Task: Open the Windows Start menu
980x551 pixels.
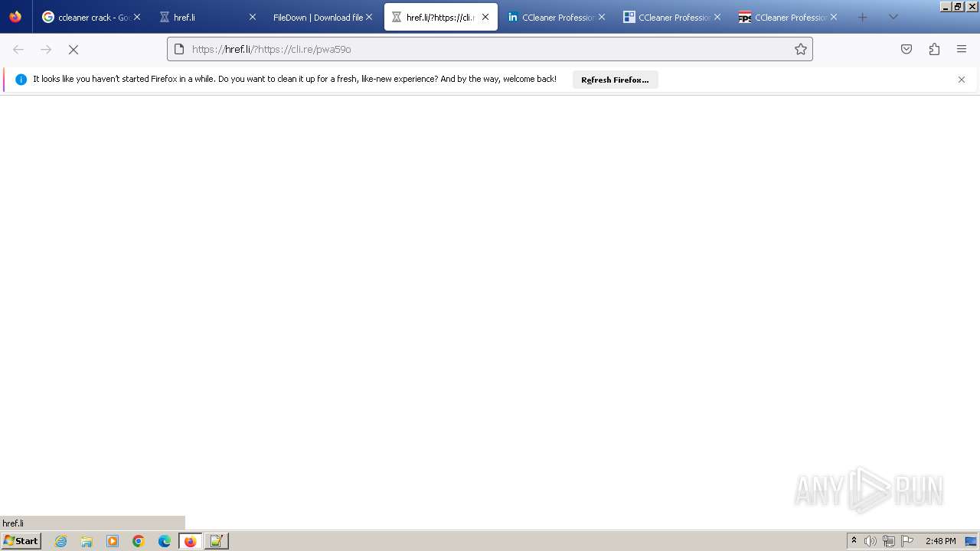Action: point(21,540)
